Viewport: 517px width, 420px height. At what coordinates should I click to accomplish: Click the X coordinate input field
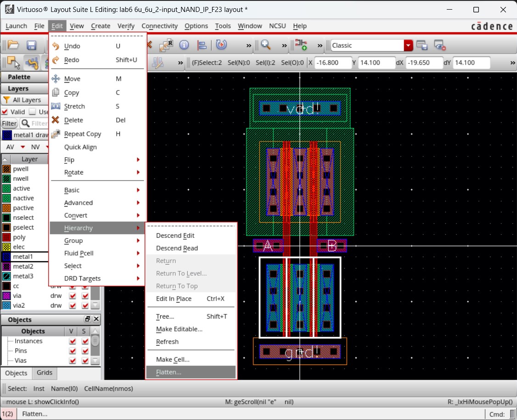tap(333, 62)
